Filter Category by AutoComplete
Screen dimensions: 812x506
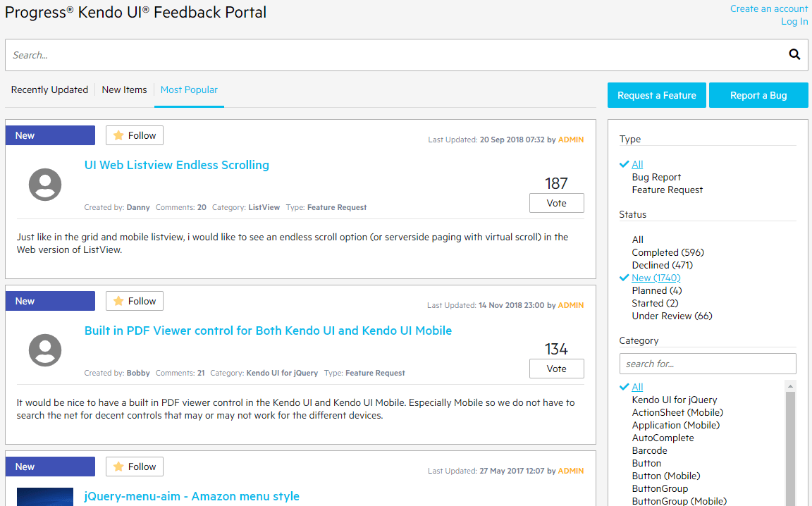click(x=663, y=438)
